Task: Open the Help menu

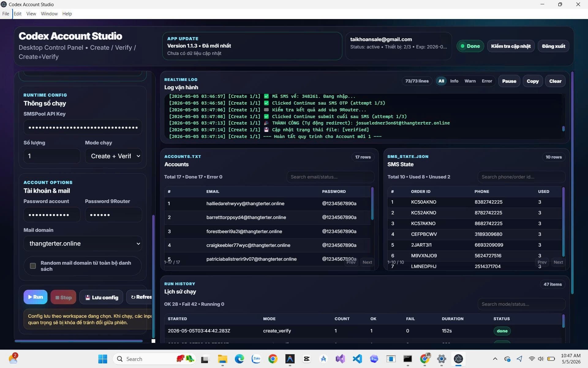Action: click(67, 14)
